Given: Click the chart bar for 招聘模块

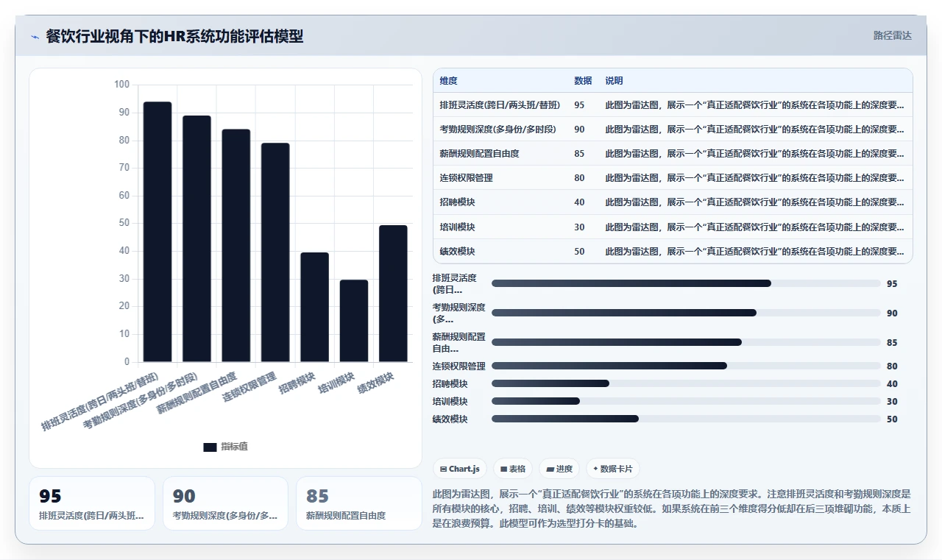Looking at the screenshot, I should point(315,307).
